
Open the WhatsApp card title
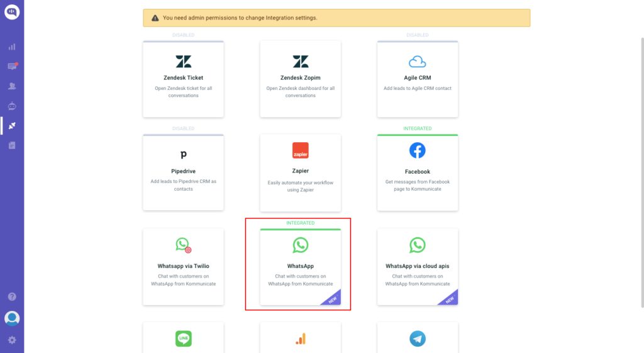tap(300, 266)
